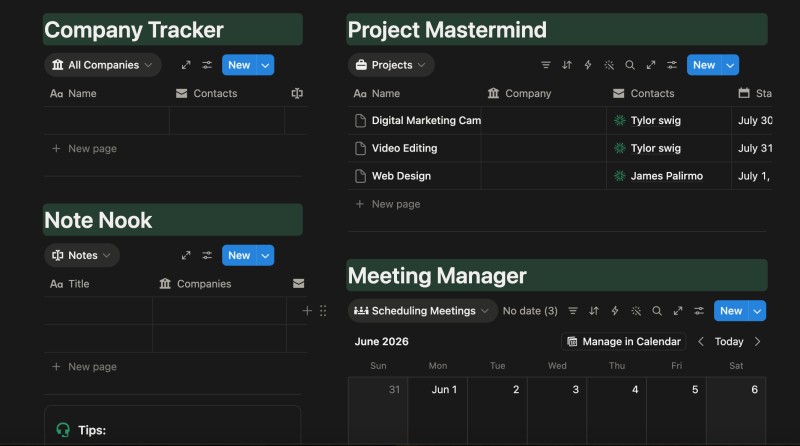Open Meeting Manager view settings sliders icon

pyautogui.click(x=699, y=311)
